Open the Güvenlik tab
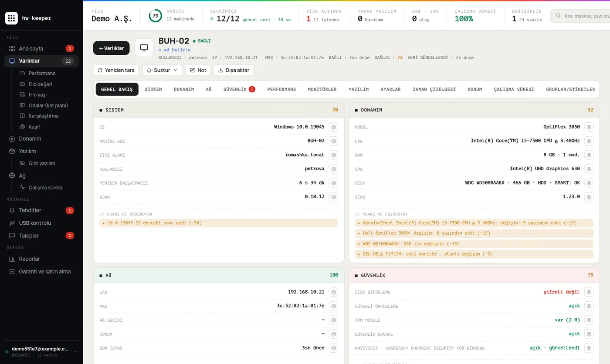Viewport: 610px width, 364px height. pyautogui.click(x=239, y=89)
